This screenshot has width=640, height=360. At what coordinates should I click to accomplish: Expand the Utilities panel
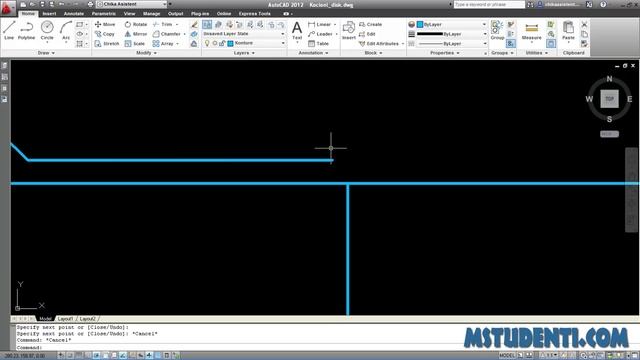tap(537, 53)
